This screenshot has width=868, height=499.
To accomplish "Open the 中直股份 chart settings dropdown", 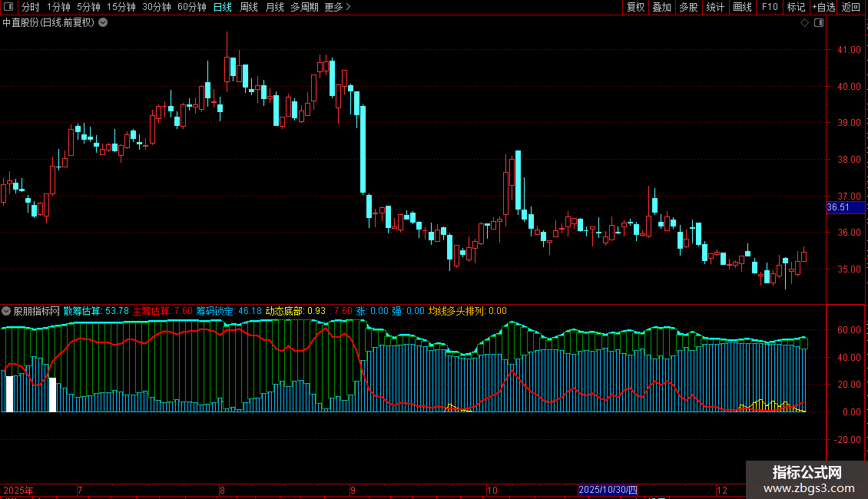I will click(x=103, y=23).
